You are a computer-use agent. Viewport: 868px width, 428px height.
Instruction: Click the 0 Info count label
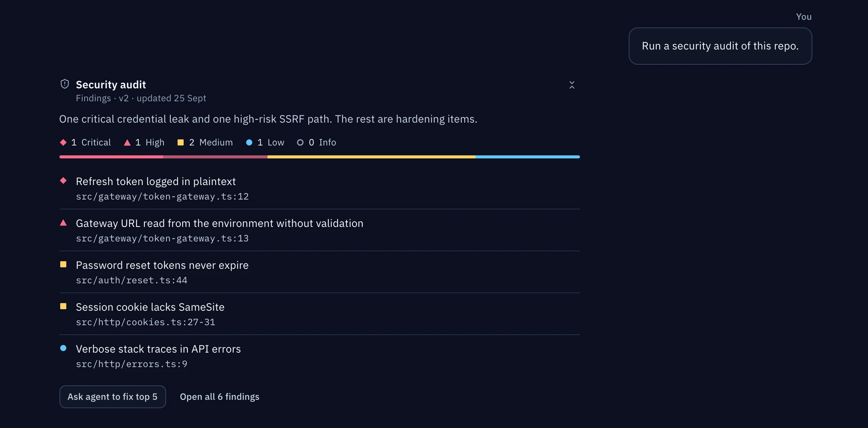pyautogui.click(x=322, y=142)
